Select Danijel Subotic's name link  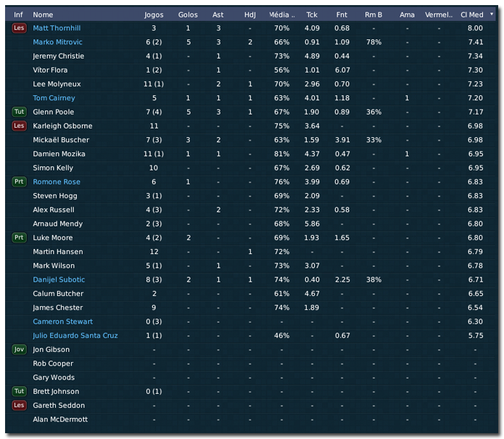[59, 280]
